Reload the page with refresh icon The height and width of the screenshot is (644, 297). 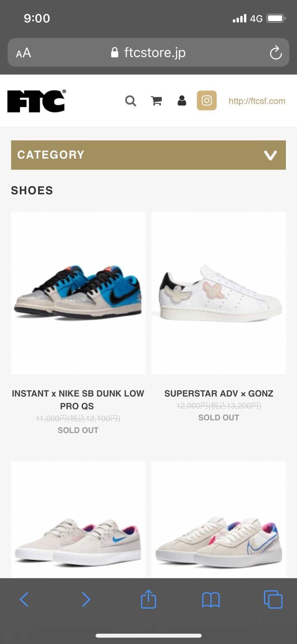pyautogui.click(x=276, y=53)
